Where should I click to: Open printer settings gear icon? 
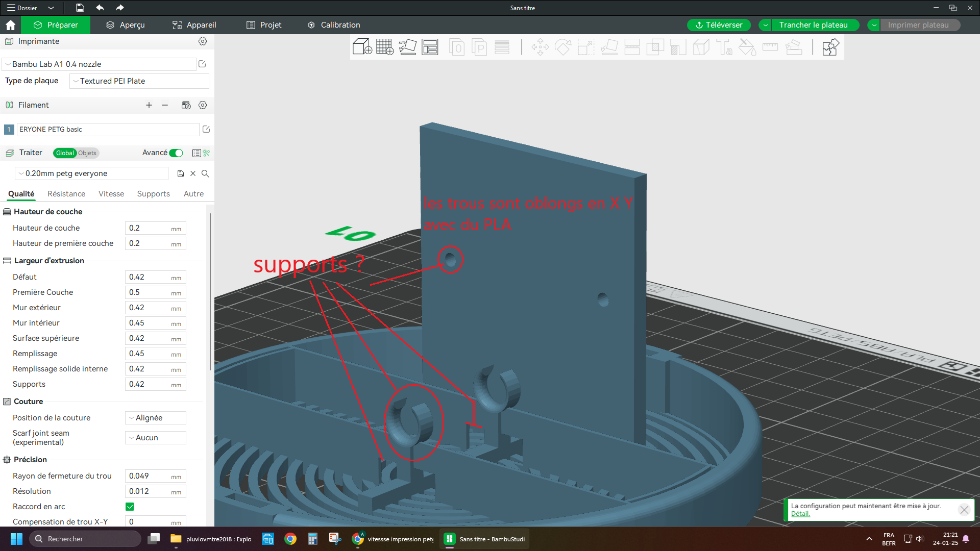(x=203, y=41)
